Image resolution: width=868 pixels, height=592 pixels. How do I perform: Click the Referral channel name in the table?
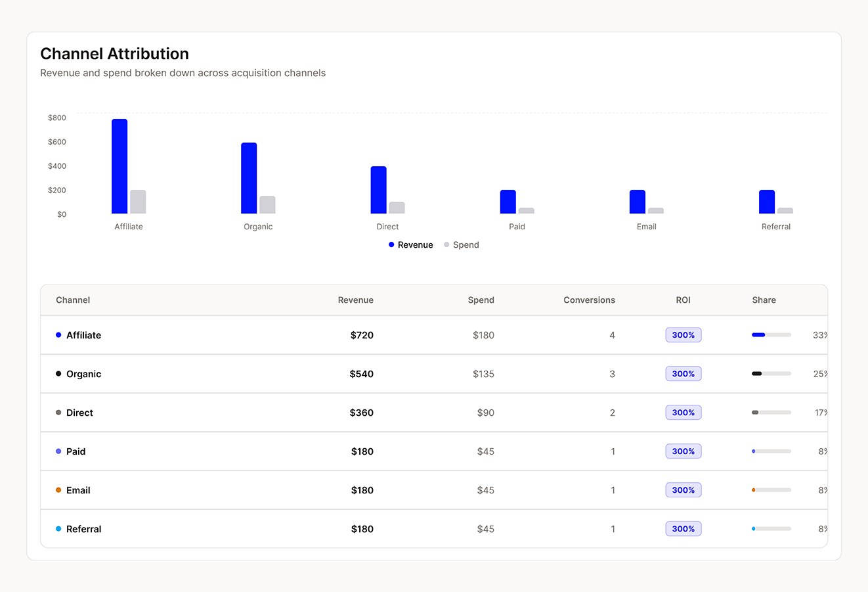coord(83,529)
